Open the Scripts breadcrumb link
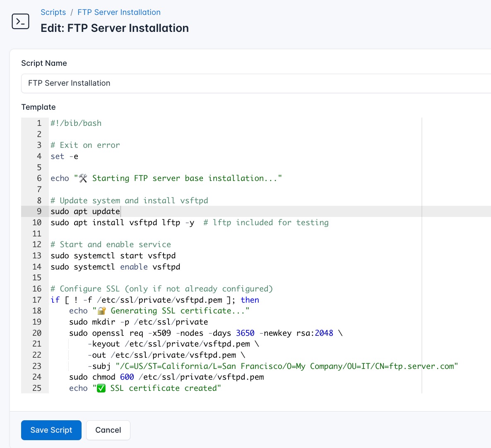Image resolution: width=491 pixels, height=448 pixels. pyautogui.click(x=53, y=12)
